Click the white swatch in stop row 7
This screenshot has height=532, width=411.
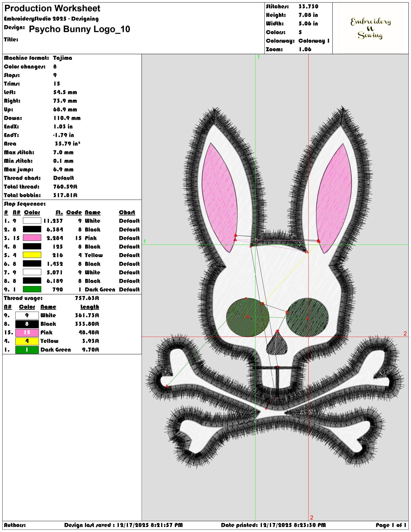coord(32,272)
